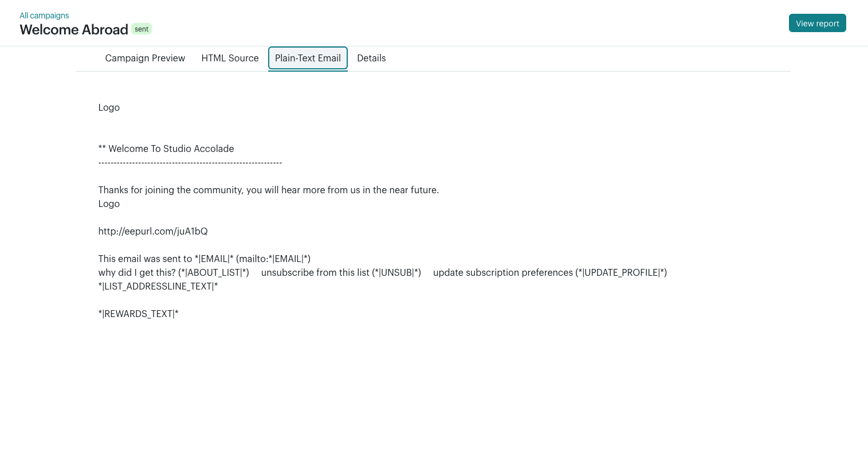Switch to the Campaign Preview tab
This screenshot has width=868, height=465.
(145, 58)
